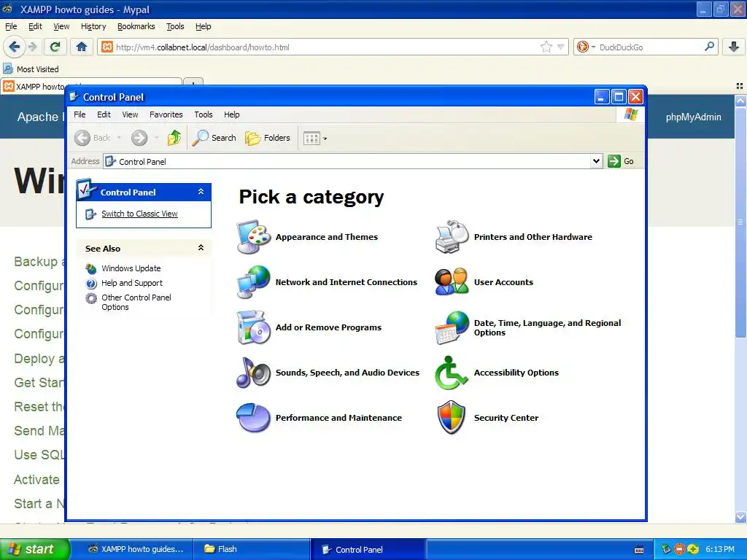Click Security Center text link
This screenshot has width=747, height=560.
pos(506,418)
